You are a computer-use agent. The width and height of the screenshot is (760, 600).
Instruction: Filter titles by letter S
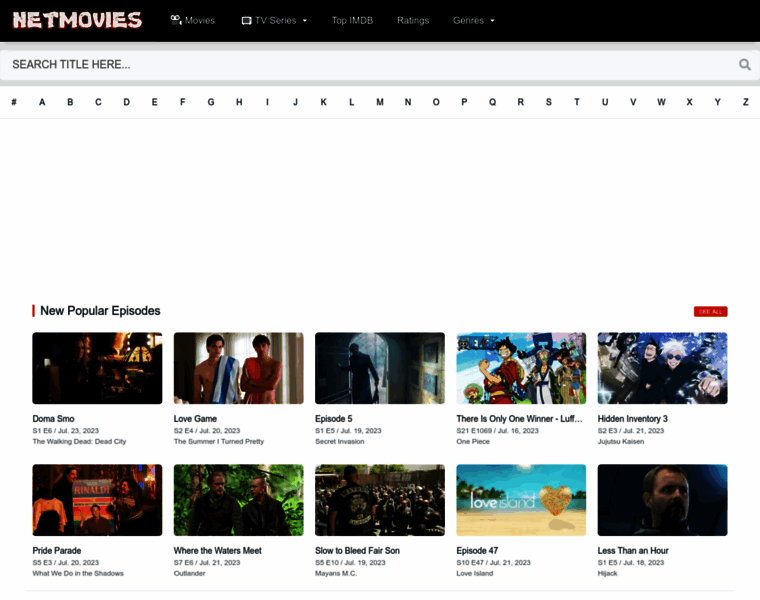pyautogui.click(x=549, y=102)
